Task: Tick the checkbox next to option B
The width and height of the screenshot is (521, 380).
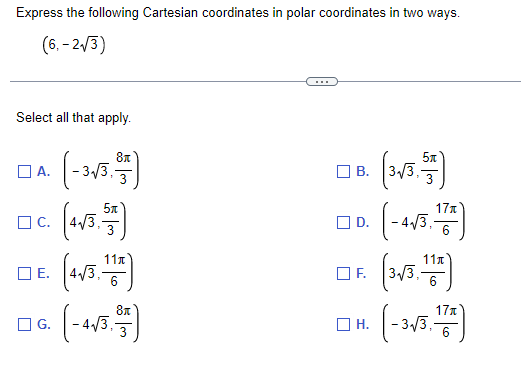Action: (343, 172)
